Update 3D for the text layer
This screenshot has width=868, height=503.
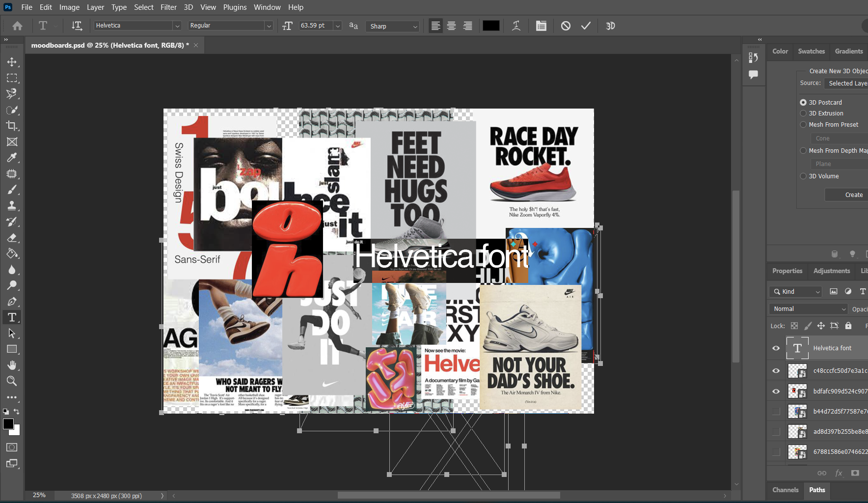610,26
